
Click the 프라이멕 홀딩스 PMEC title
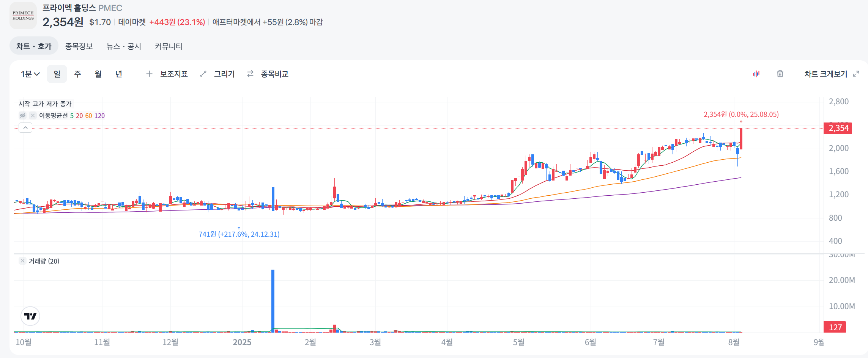pyautogui.click(x=82, y=8)
